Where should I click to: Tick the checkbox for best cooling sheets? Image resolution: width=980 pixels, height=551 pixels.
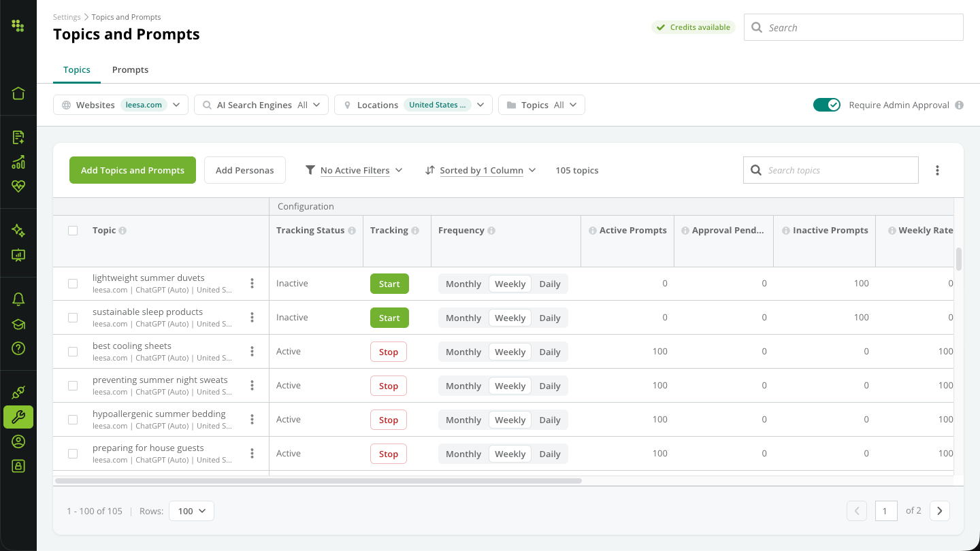[x=73, y=352]
